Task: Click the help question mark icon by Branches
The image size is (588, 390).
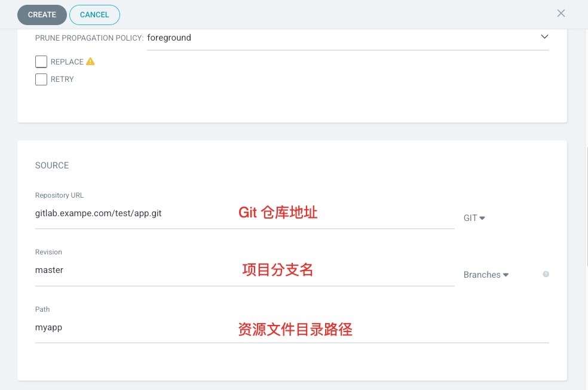Action: tap(546, 275)
